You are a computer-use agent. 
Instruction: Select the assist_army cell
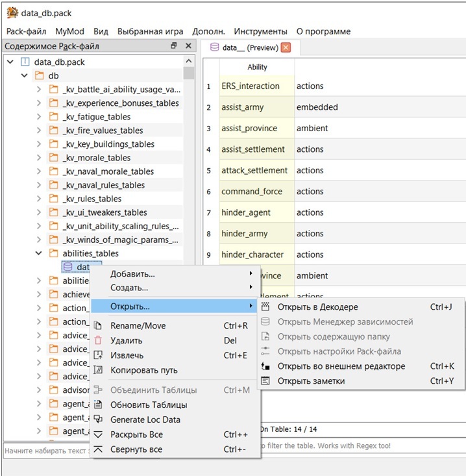(257, 107)
